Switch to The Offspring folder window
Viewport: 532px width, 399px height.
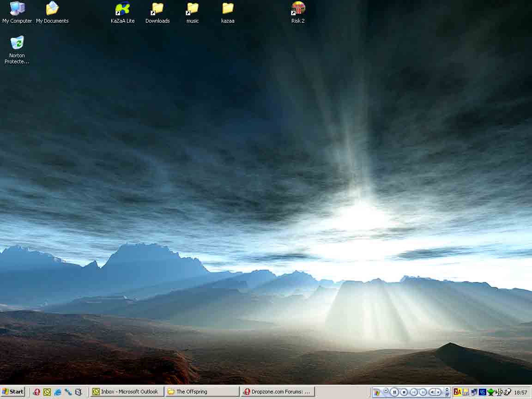pos(202,392)
